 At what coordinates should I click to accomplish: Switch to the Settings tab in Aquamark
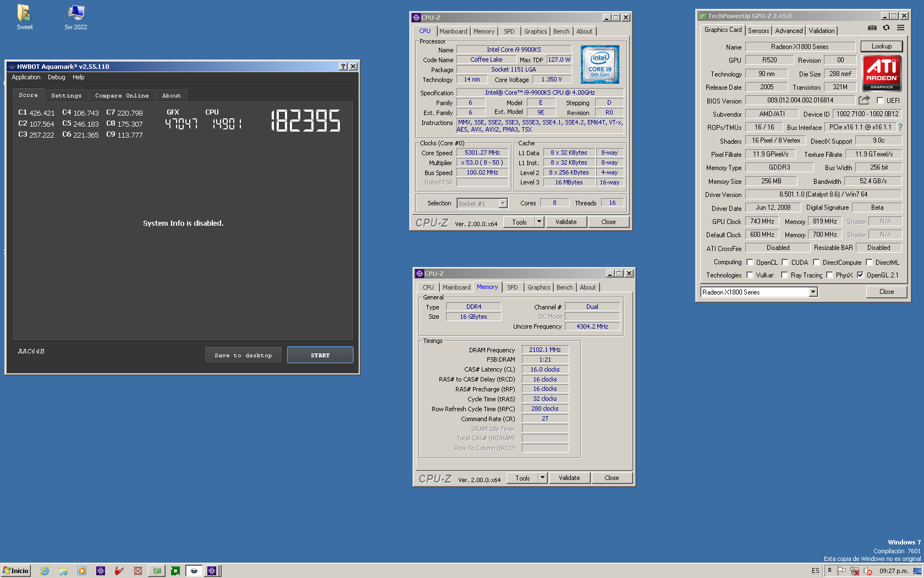66,95
